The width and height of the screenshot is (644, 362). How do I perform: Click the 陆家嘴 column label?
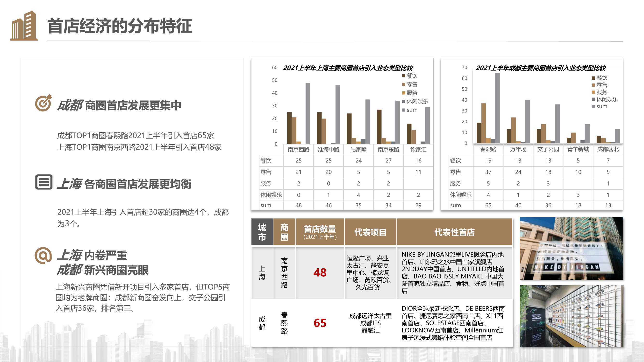click(358, 150)
